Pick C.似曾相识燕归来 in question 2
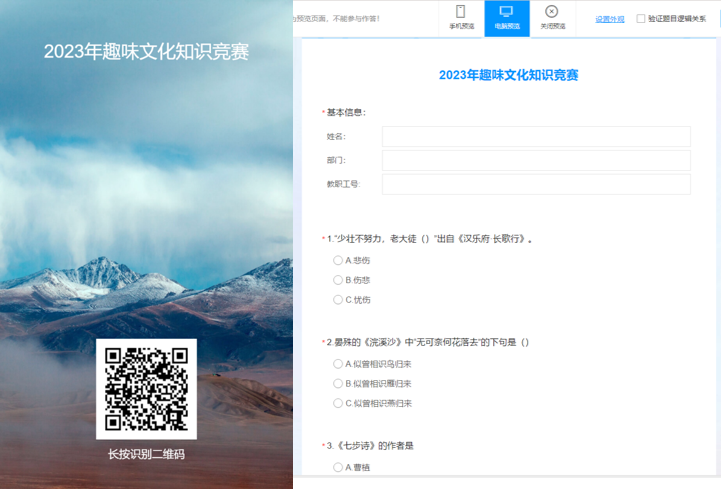The width and height of the screenshot is (721, 489). 338,403
